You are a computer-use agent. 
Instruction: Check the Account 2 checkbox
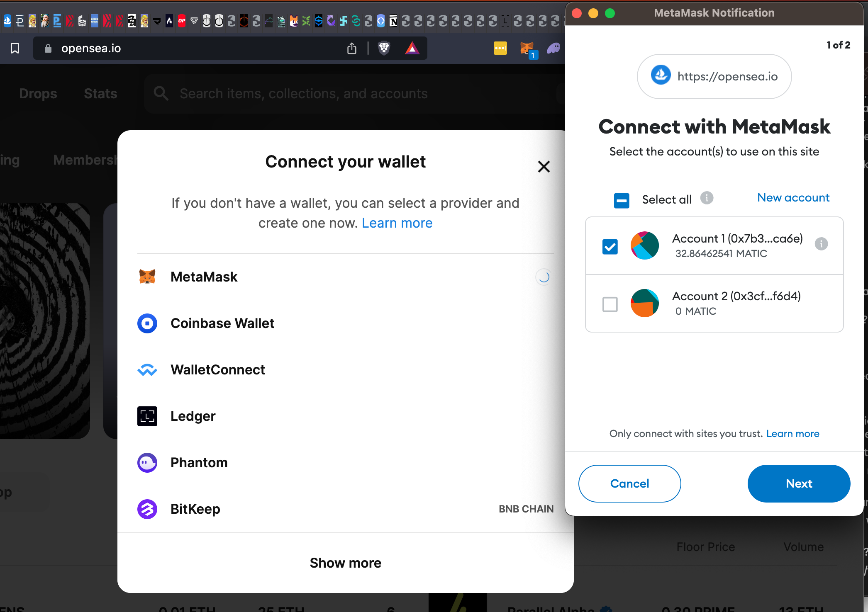coord(610,304)
